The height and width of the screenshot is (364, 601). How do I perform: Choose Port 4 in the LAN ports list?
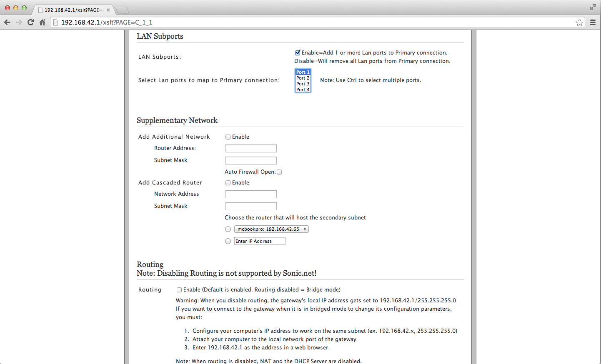pos(303,90)
